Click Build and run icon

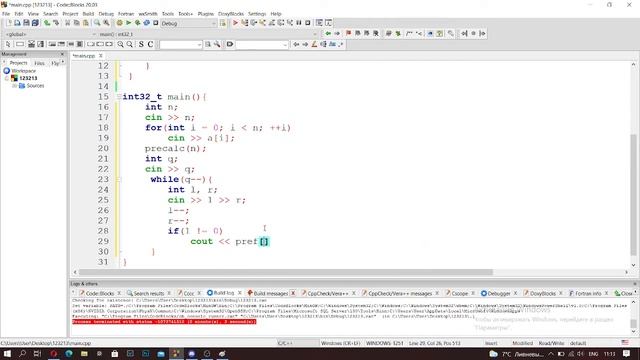[138, 23]
